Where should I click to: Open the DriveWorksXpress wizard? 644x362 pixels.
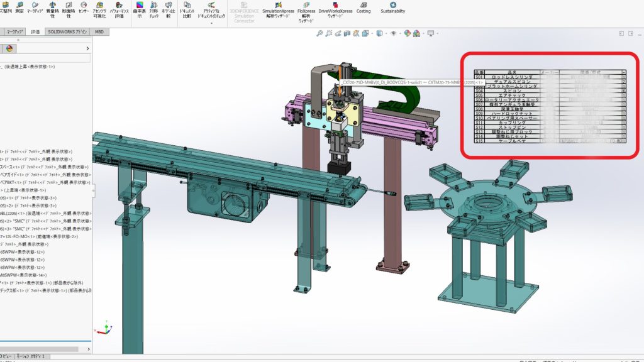point(336,8)
